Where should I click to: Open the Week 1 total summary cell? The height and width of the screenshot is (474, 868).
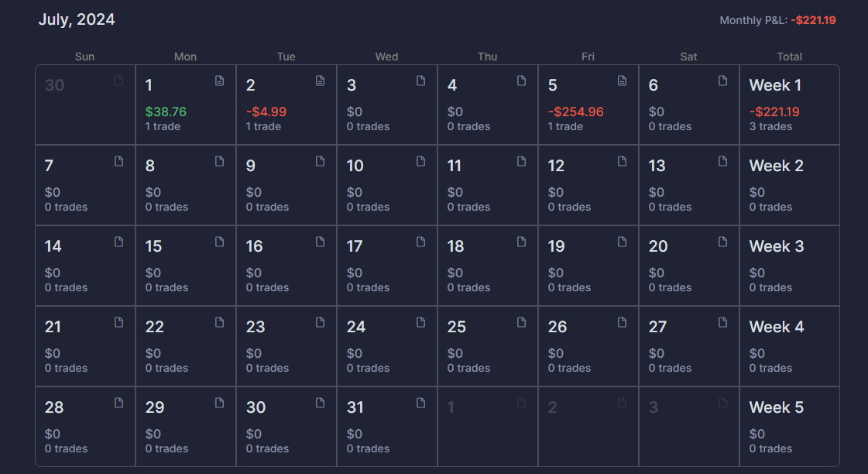789,105
